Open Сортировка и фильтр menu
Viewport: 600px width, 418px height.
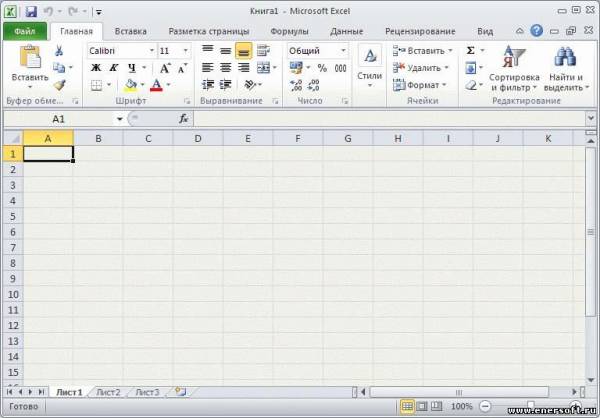coord(514,69)
